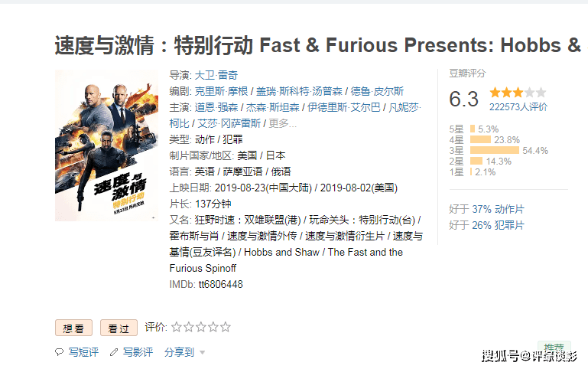Click the pencil icon beside 写影评
Viewport: 588px width, 369px height.
click(114, 352)
